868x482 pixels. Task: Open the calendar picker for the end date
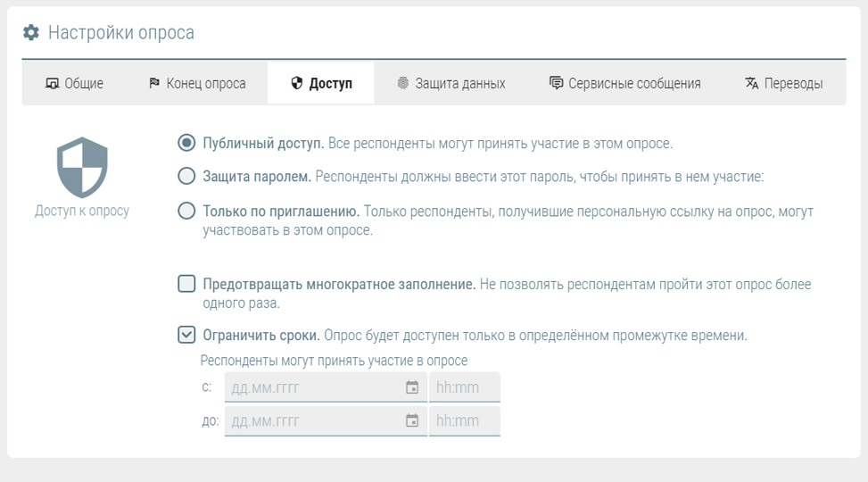(411, 420)
